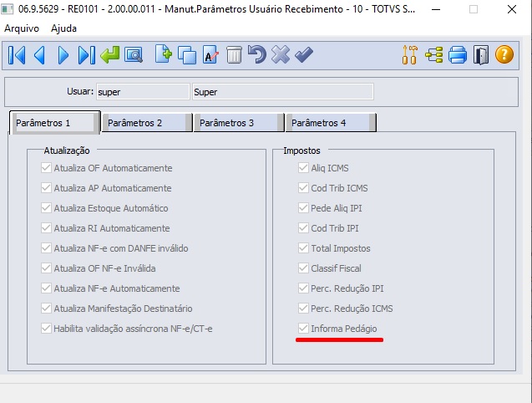Toggle the Aliq ICMS checkbox
The width and height of the screenshot is (532, 403).
pyautogui.click(x=303, y=168)
